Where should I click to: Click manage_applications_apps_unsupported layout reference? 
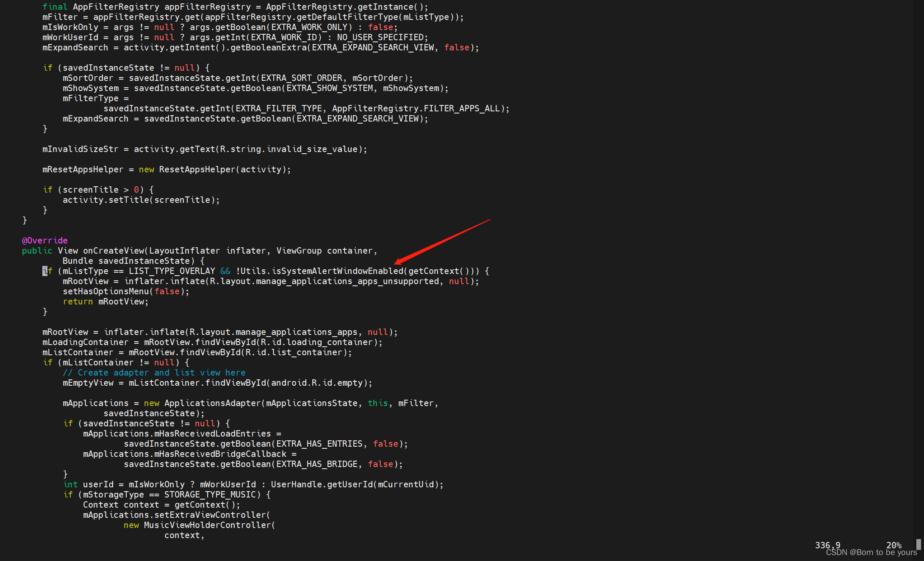[x=347, y=281]
